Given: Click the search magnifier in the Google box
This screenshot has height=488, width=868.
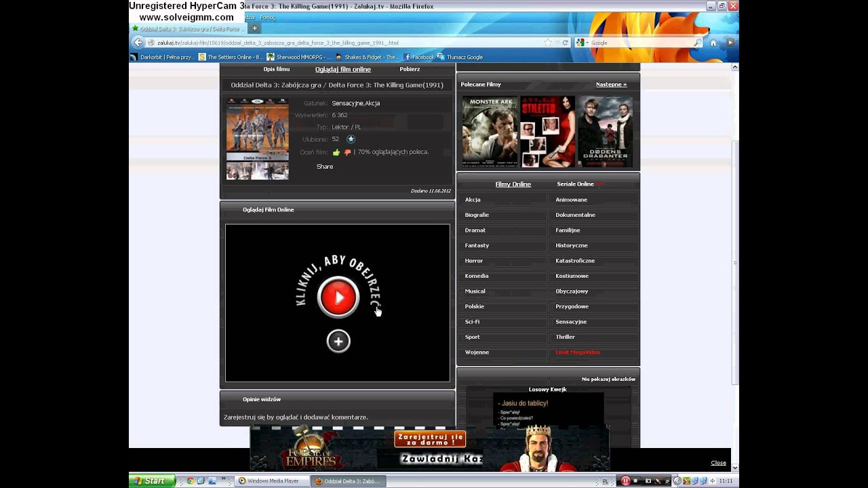Looking at the screenshot, I should [x=698, y=43].
